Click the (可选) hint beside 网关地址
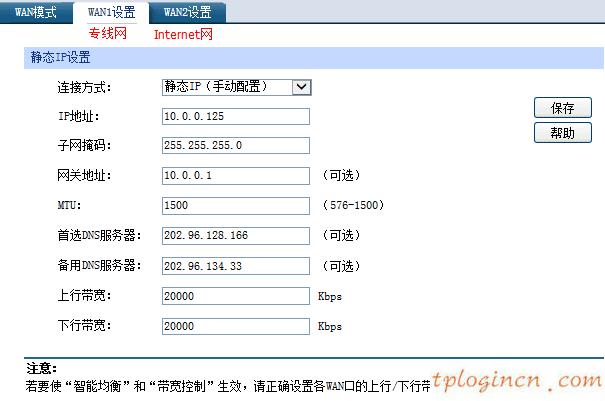The image size is (605, 401). pyautogui.click(x=341, y=175)
